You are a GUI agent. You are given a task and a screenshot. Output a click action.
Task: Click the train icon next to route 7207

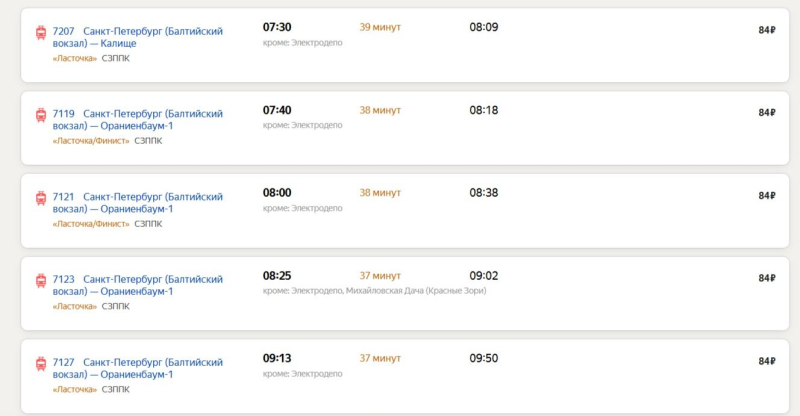pyautogui.click(x=41, y=32)
